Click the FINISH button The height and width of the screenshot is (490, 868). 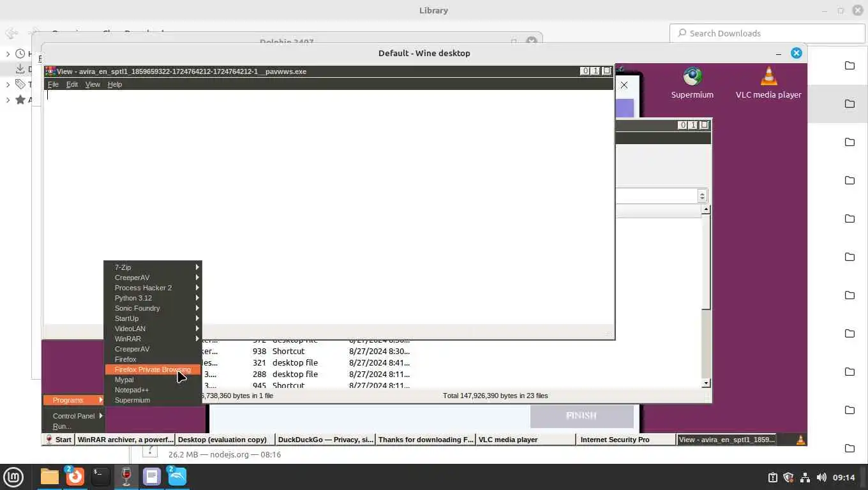[581, 416]
